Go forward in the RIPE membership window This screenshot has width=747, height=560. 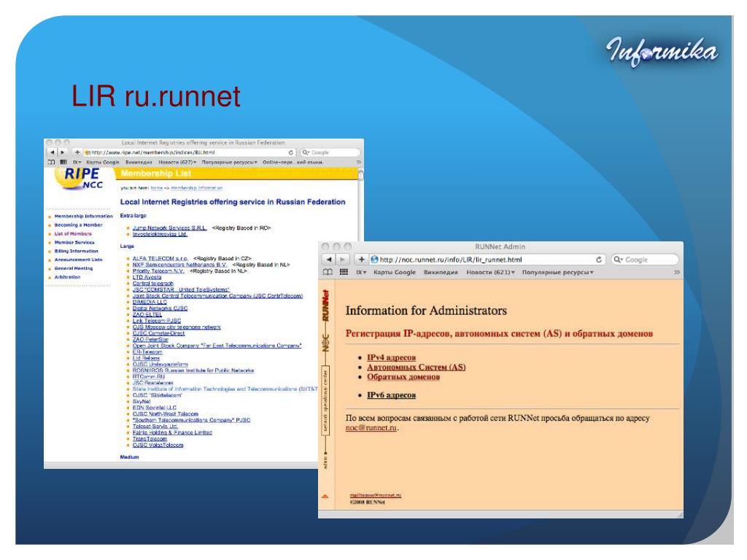[63, 152]
